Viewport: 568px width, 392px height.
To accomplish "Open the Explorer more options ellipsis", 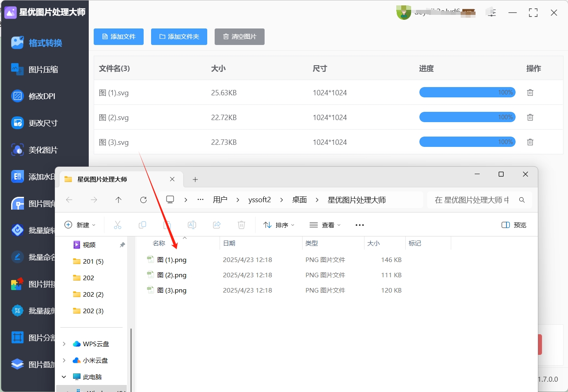I will [x=360, y=225].
